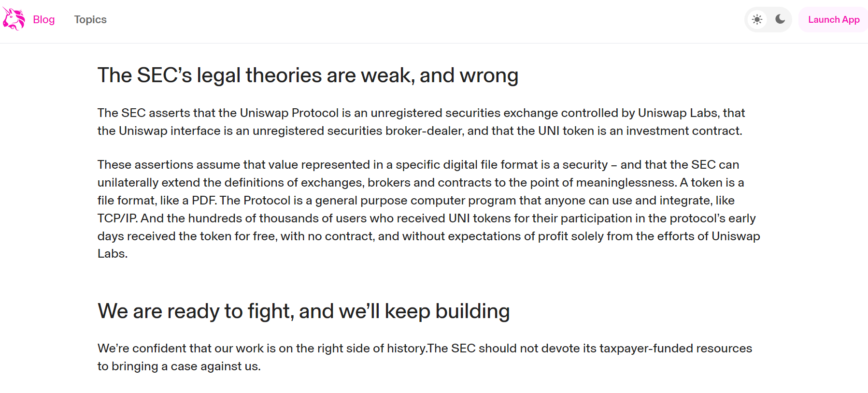Click the word "meaninglessness"
This screenshot has width=868, height=393.
pos(626,183)
